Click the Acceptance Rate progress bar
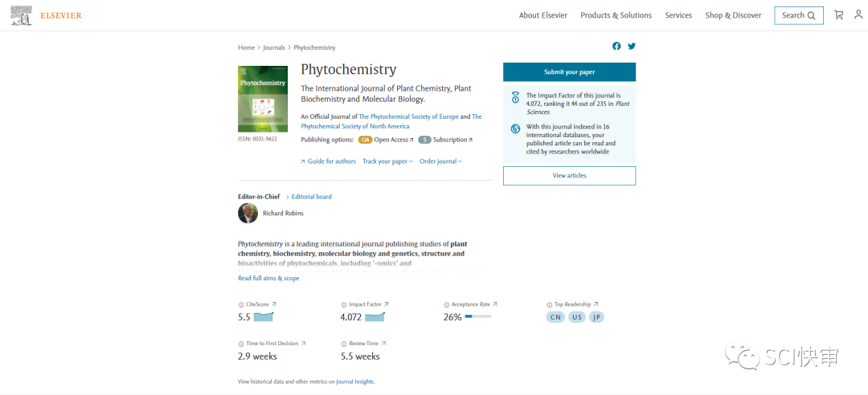The height and width of the screenshot is (395, 868). 478,317
